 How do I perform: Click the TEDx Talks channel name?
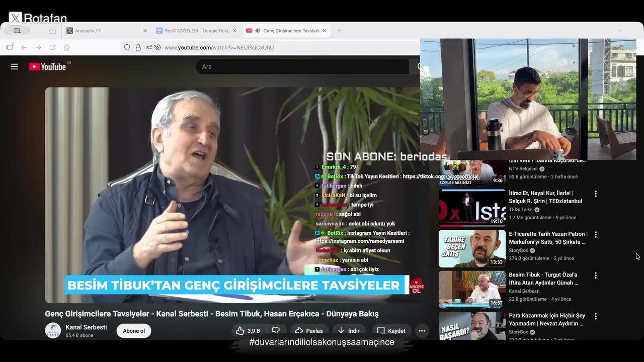520,210
